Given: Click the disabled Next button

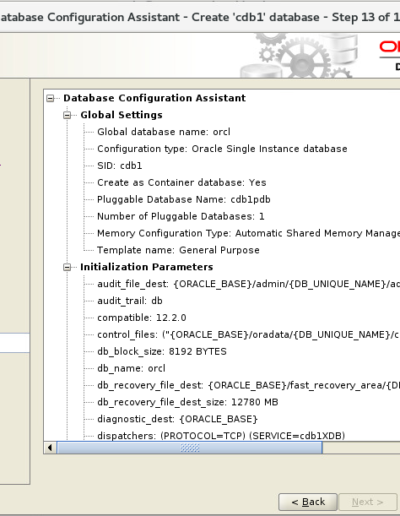Looking at the screenshot, I should coord(368,502).
